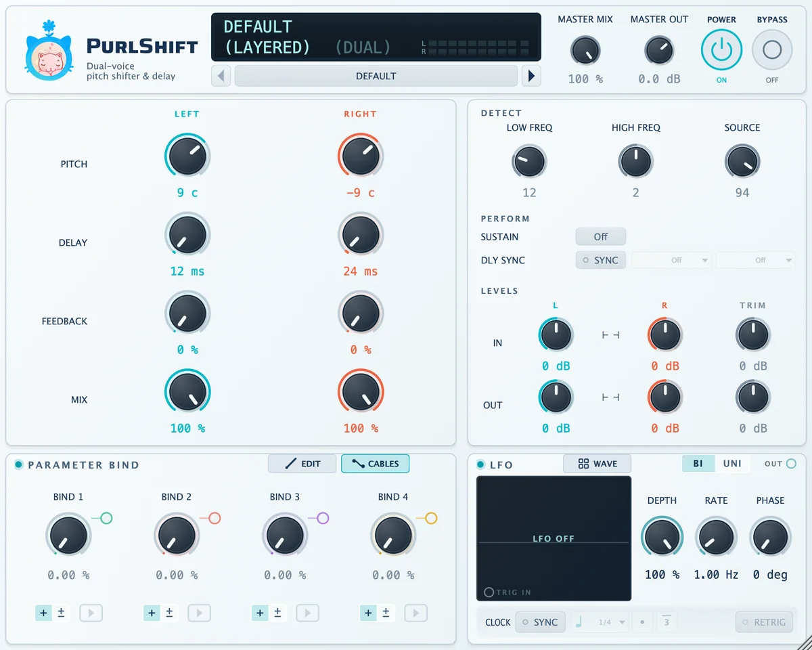Click the LFO Rate knob
Image resolution: width=812 pixels, height=650 pixels.
click(716, 538)
